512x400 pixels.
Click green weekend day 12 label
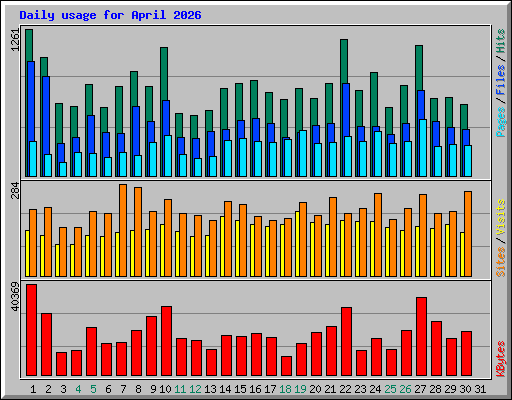tap(195, 389)
